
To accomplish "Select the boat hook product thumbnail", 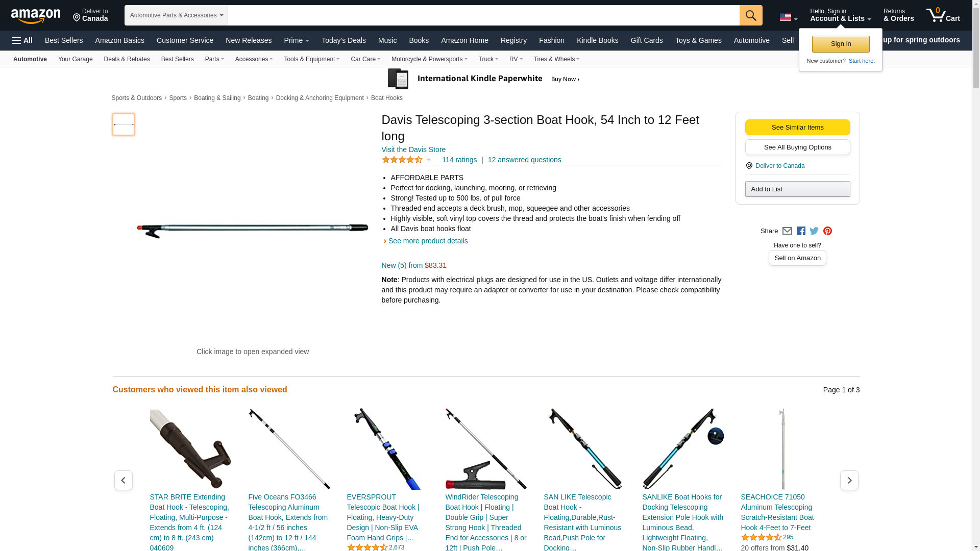I will point(124,124).
